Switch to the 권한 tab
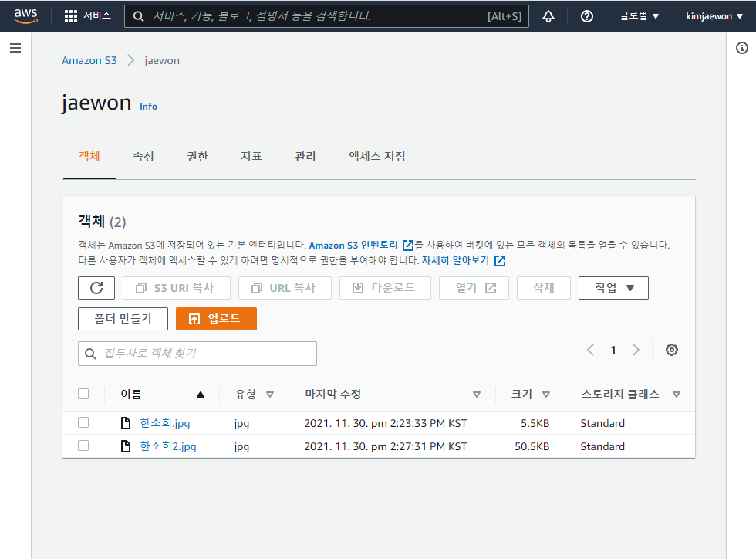 point(197,156)
